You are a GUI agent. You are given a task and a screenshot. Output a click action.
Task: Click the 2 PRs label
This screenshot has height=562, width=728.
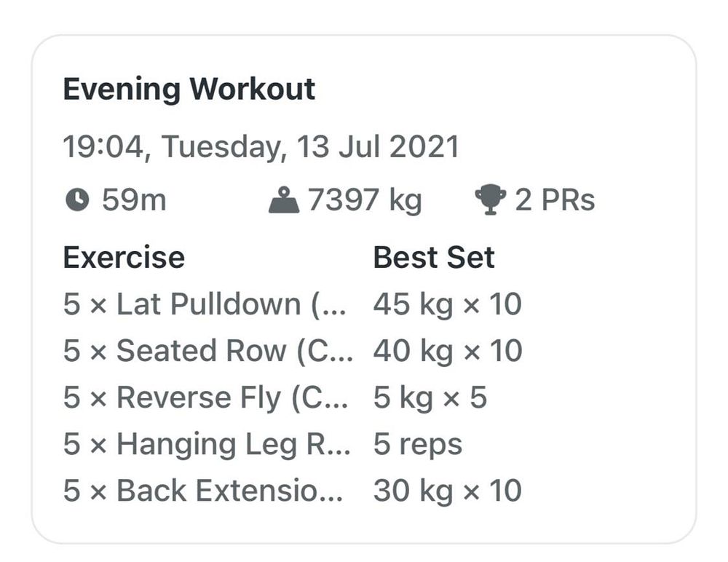pos(555,200)
